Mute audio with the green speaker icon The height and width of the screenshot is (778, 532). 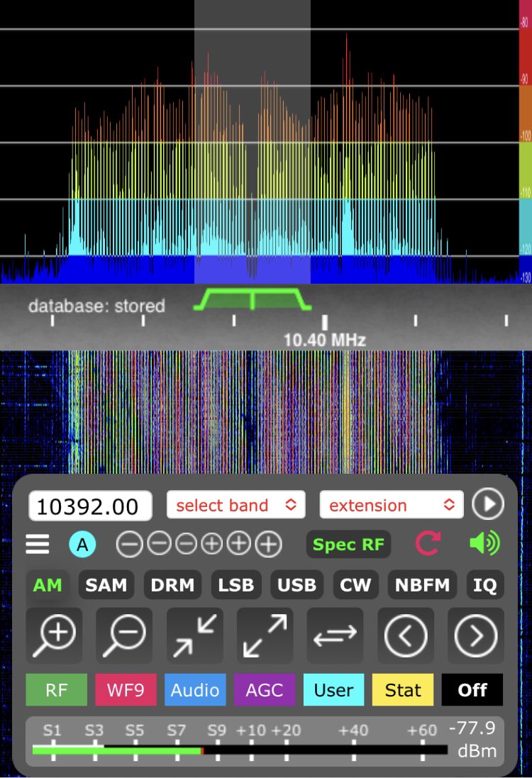[484, 544]
